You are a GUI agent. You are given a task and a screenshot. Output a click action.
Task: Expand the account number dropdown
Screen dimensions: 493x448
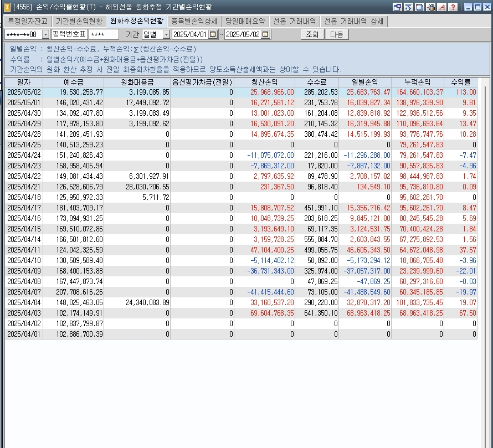46,34
